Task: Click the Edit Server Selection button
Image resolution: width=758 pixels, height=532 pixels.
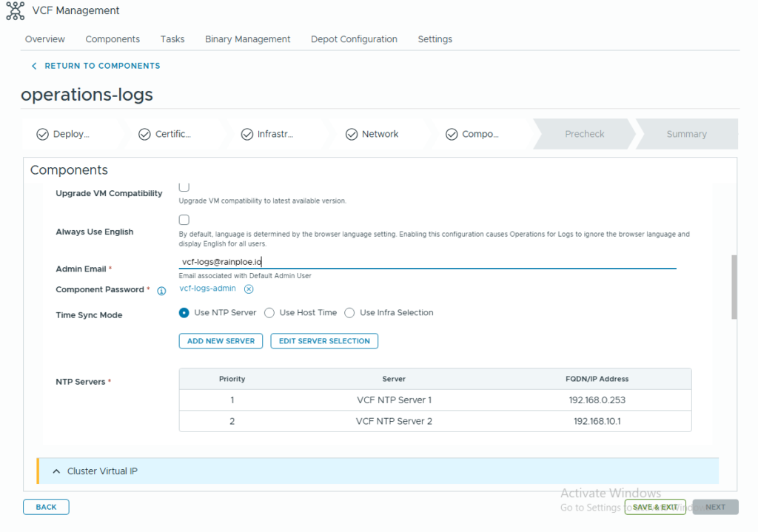Action: [324, 341]
